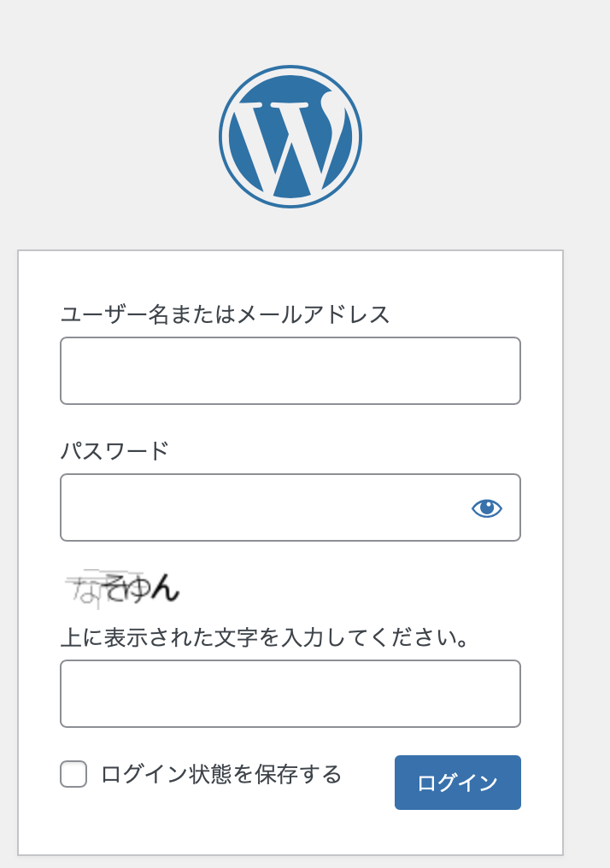Focus the username or email input field
The width and height of the screenshot is (610, 868).
(290, 371)
